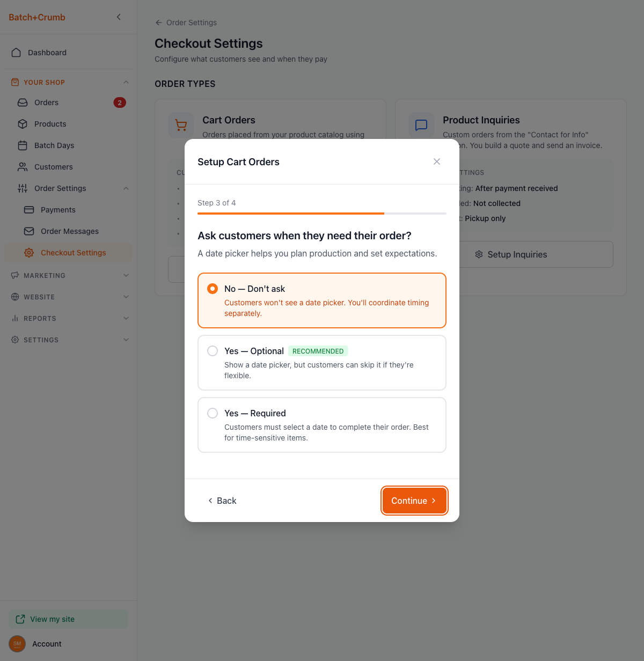Image resolution: width=644 pixels, height=661 pixels.
Task: Close the Setup Cart Orders dialog
Action: tap(437, 161)
